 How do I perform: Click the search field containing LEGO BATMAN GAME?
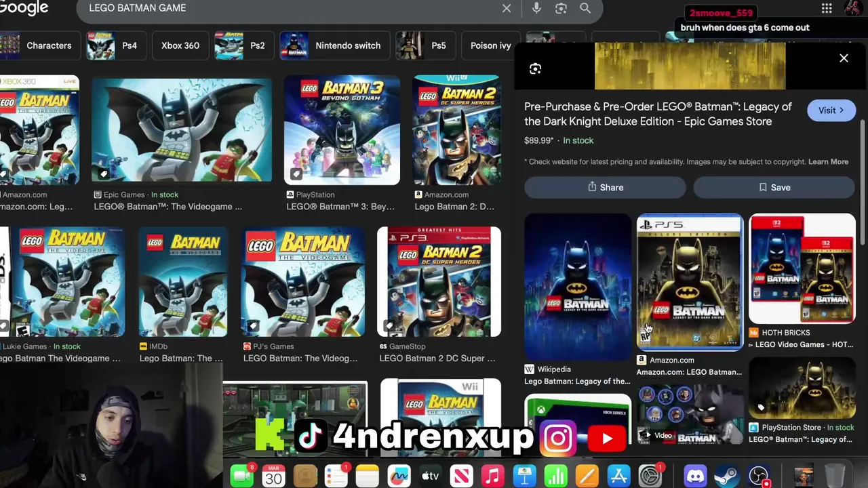[x=292, y=8]
